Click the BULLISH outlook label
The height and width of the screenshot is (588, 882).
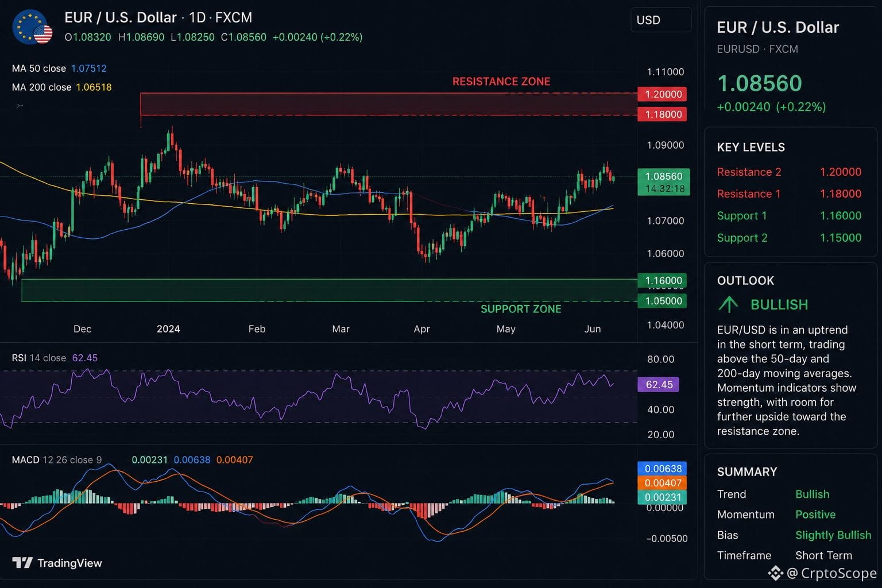pyautogui.click(x=779, y=304)
